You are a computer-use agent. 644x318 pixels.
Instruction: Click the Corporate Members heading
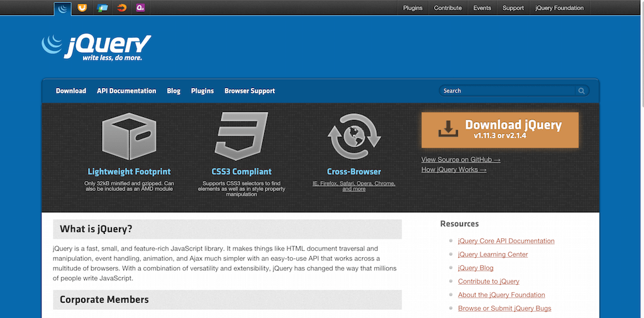click(x=104, y=300)
